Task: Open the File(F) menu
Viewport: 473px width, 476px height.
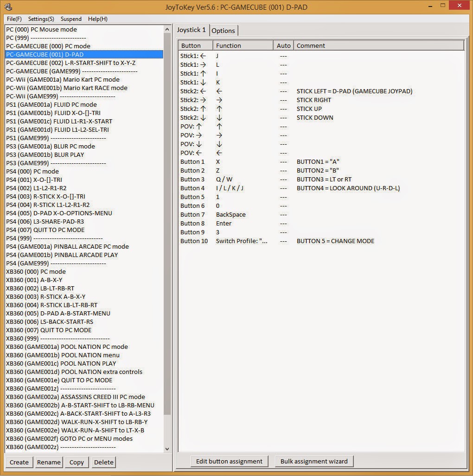Action: click(x=14, y=19)
